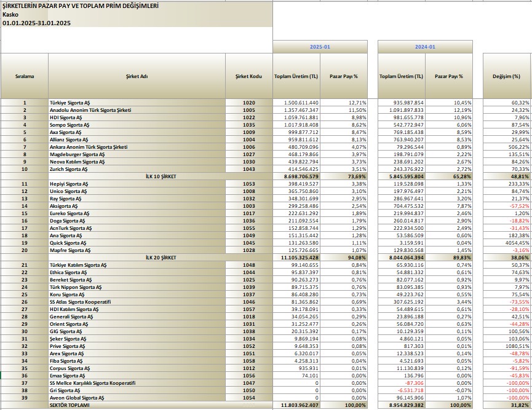Image resolution: width=532 pixels, height=410 pixels.
Task: Click the sector total value '11.803.962.407'
Action: coord(300,405)
